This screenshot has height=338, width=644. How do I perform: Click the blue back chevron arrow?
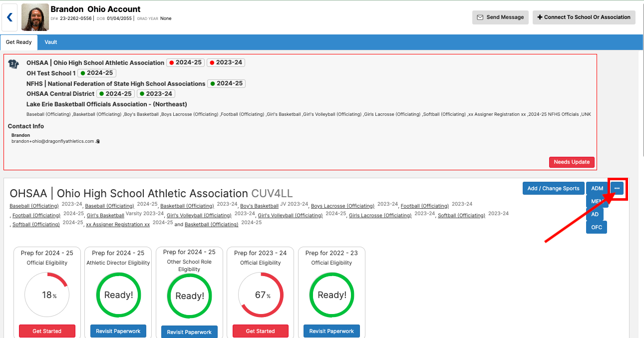9,17
